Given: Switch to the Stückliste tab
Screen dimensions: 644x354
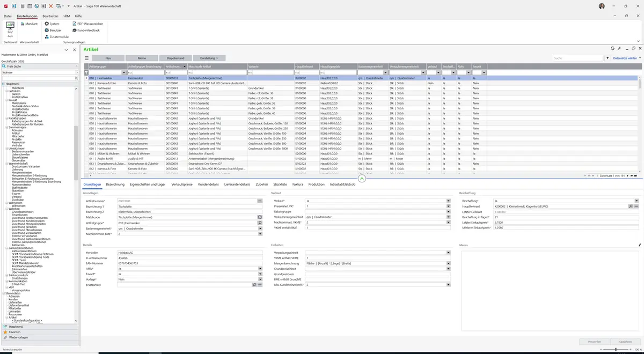Looking at the screenshot, I should coord(280,184).
